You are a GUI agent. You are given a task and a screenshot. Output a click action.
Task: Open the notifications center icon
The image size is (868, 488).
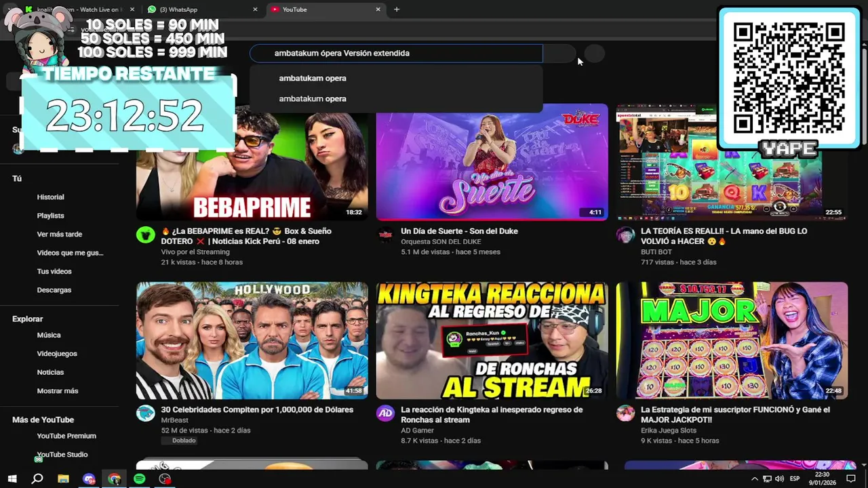pos(851,479)
